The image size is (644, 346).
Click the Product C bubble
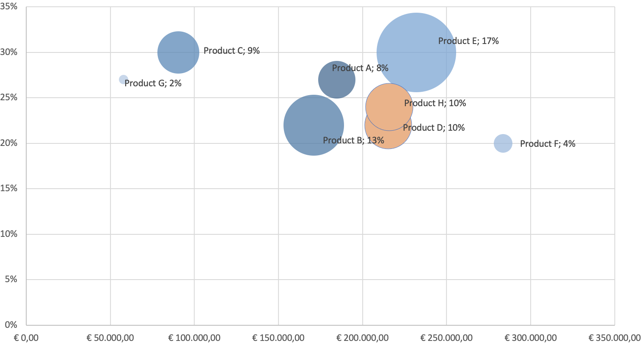coord(178,52)
